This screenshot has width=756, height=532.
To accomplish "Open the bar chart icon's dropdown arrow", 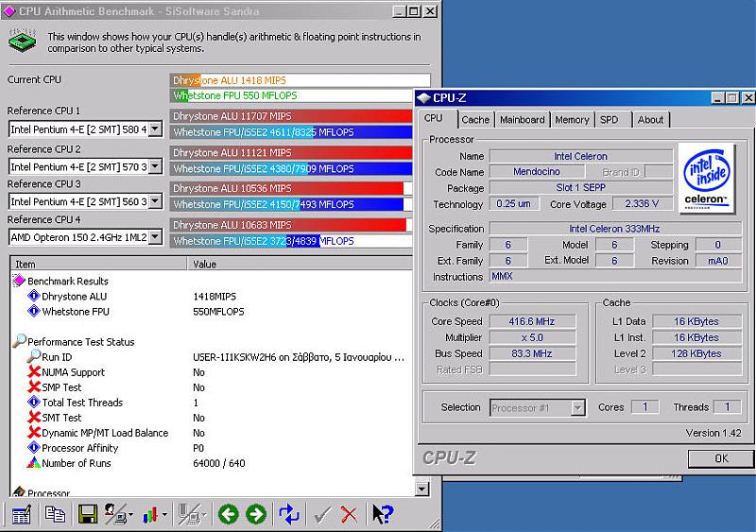I will click(164, 515).
